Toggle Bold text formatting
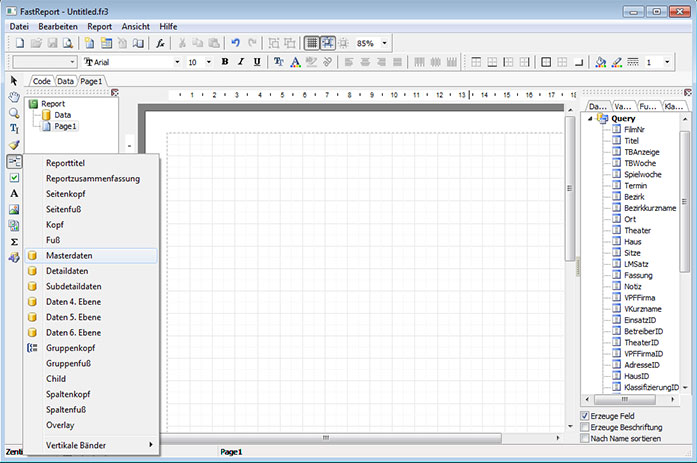Viewport: 697px width, 463px height. [x=225, y=62]
